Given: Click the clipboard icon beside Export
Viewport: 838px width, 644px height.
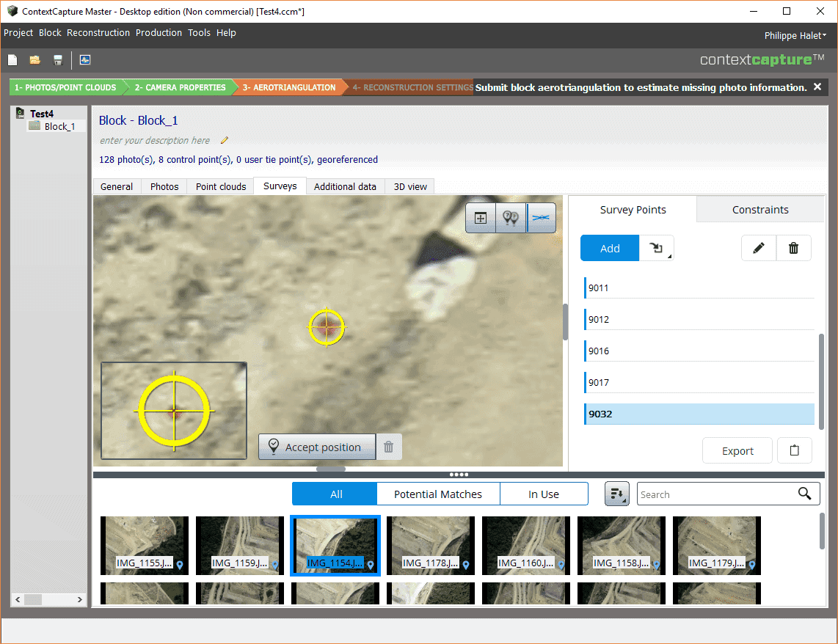Looking at the screenshot, I should 794,451.
